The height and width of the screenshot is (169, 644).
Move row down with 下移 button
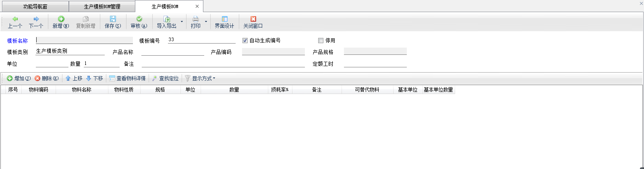click(95, 78)
